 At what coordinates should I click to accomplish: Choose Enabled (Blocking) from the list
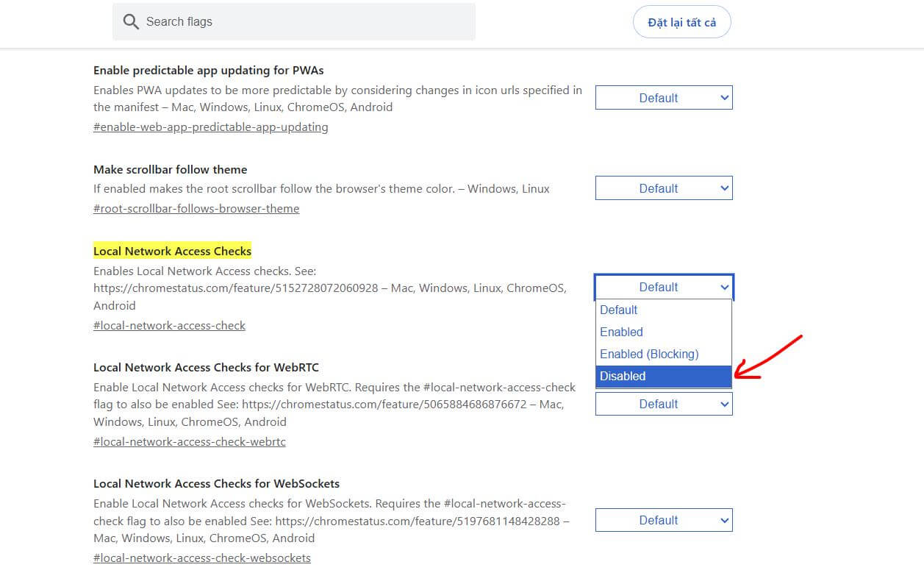pyautogui.click(x=664, y=354)
